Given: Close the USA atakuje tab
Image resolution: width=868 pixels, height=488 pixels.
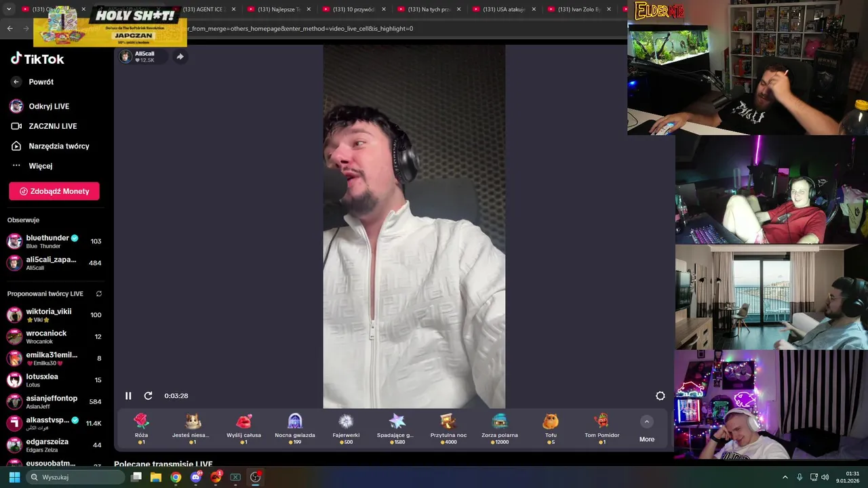Looking at the screenshot, I should click(x=534, y=9).
